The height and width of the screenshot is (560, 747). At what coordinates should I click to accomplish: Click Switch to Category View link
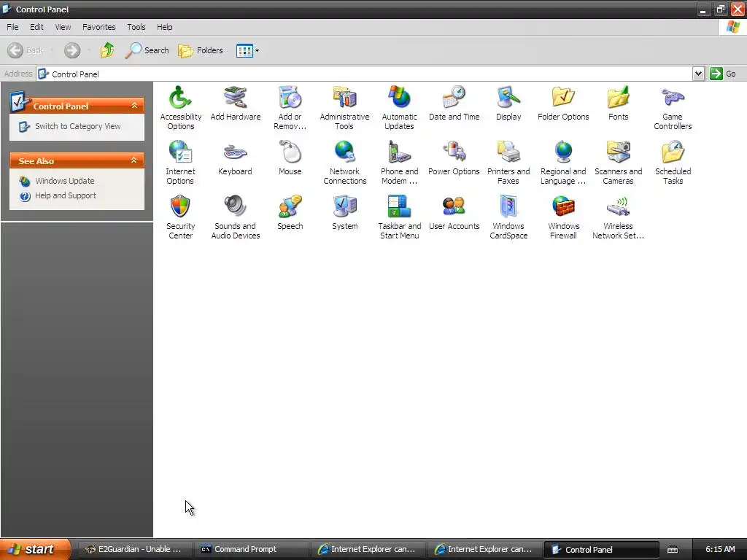[77, 126]
